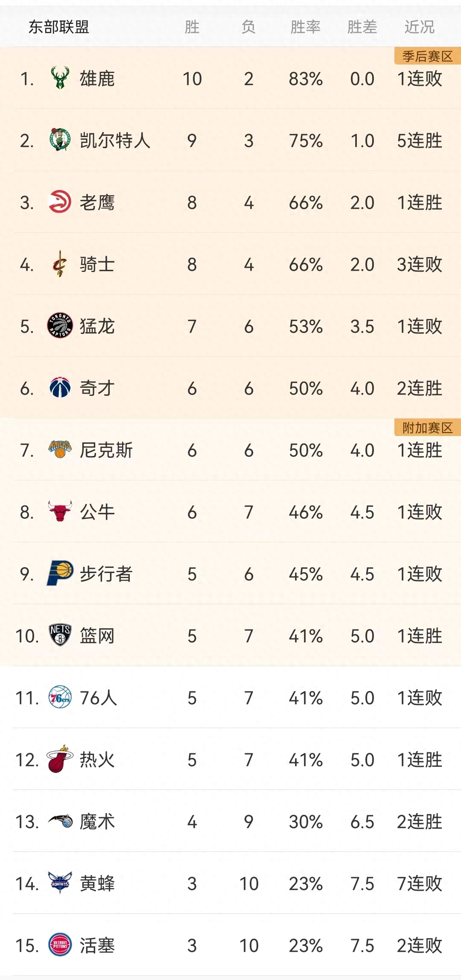Click the 东部联盟 header label

[x=59, y=27]
